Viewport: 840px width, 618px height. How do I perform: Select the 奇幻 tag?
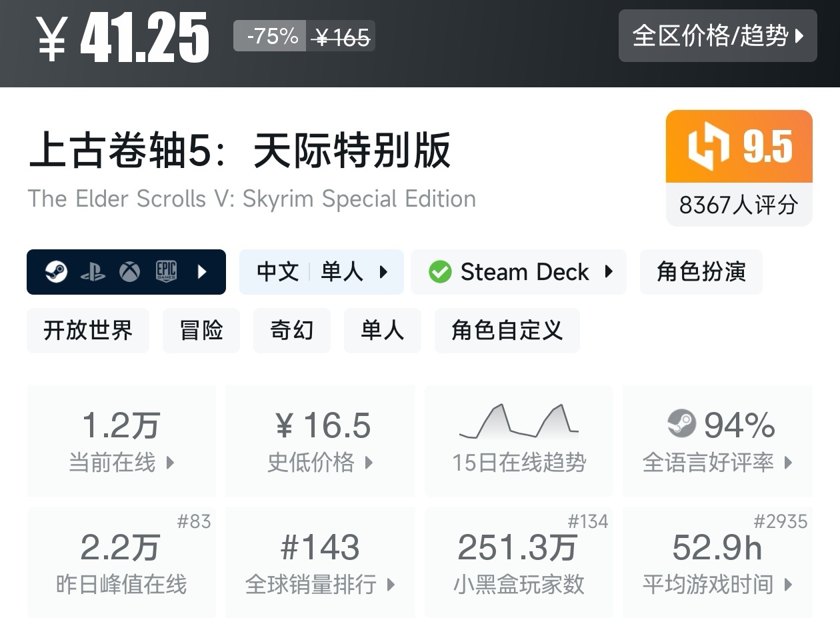[x=292, y=331]
